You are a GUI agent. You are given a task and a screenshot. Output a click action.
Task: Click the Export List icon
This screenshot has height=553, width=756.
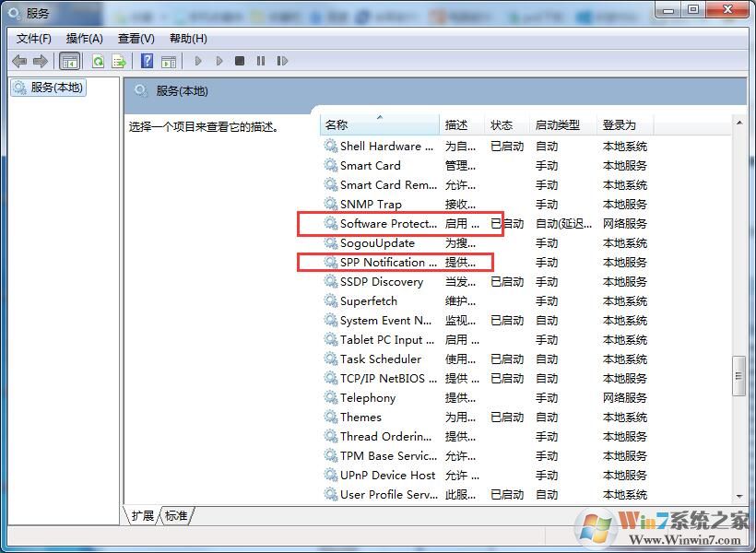118,60
